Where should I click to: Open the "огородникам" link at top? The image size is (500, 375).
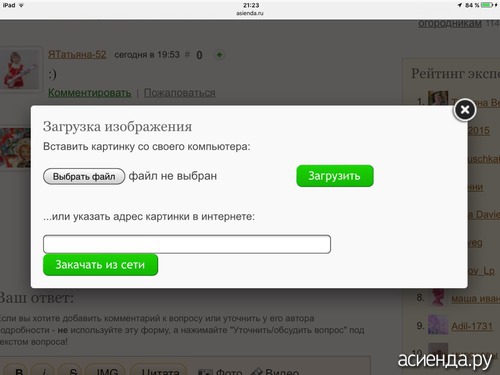tap(450, 23)
